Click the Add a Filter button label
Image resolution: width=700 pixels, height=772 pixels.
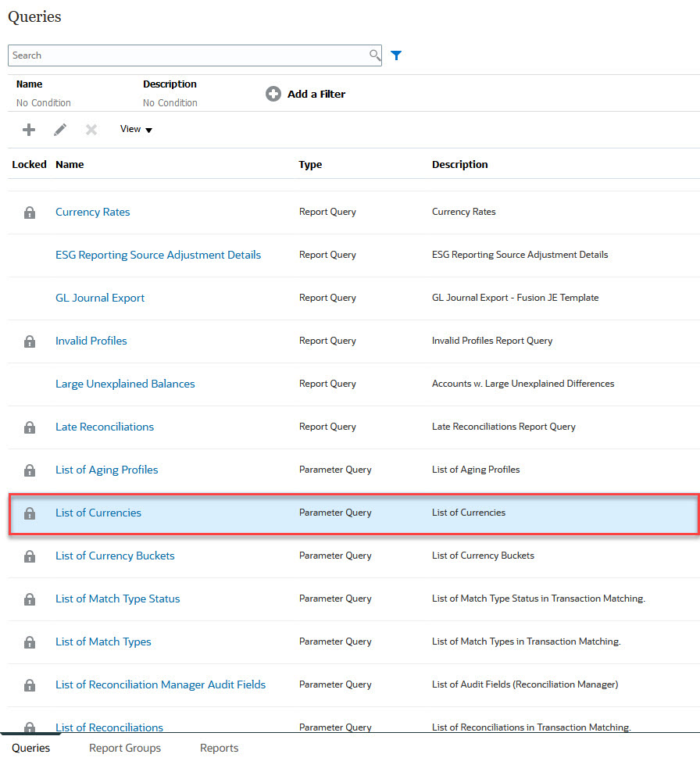pyautogui.click(x=316, y=94)
